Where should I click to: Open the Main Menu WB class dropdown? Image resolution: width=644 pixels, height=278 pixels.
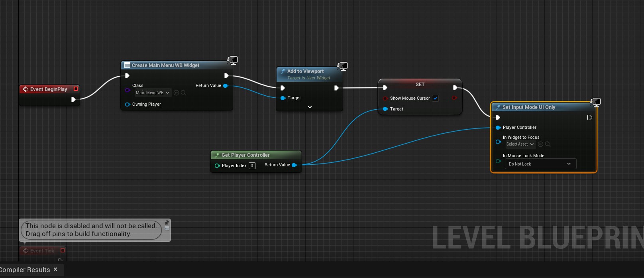tap(153, 93)
